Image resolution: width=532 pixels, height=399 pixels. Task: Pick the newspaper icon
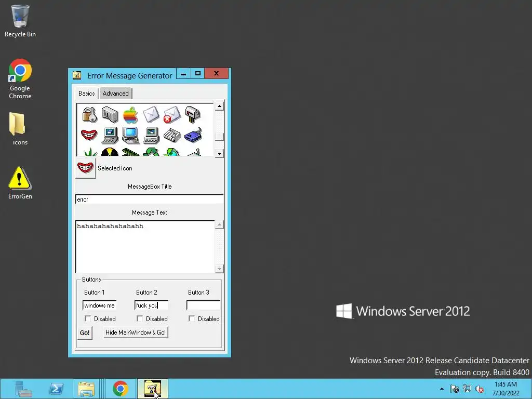172,136
